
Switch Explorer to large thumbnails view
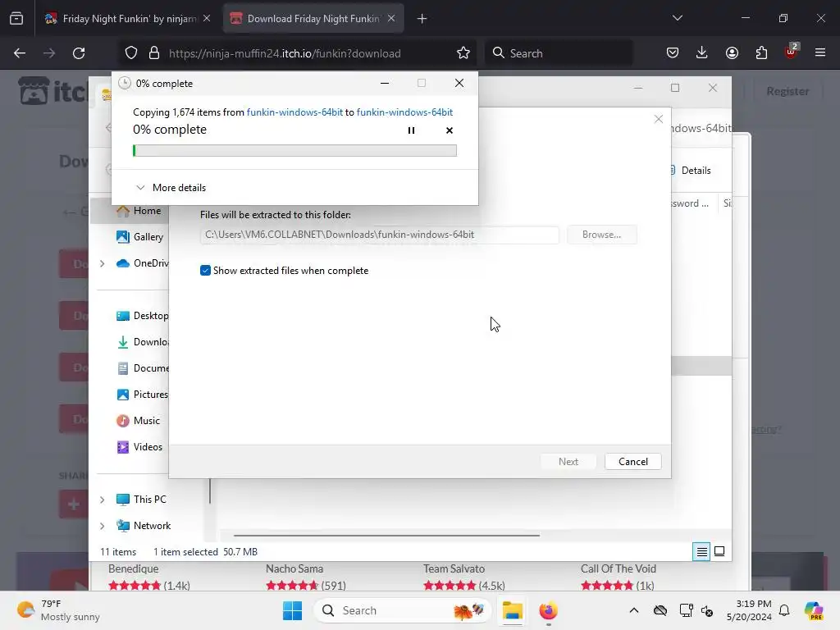pyautogui.click(x=719, y=551)
